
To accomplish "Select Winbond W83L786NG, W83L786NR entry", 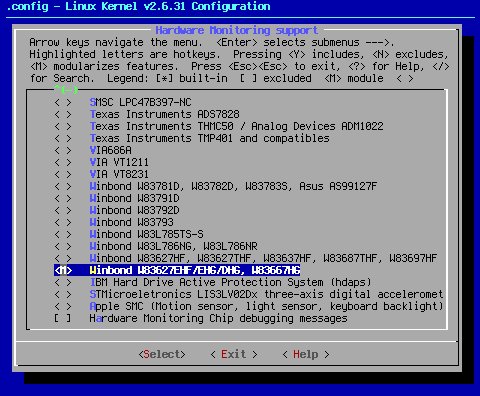I will [x=174, y=246].
